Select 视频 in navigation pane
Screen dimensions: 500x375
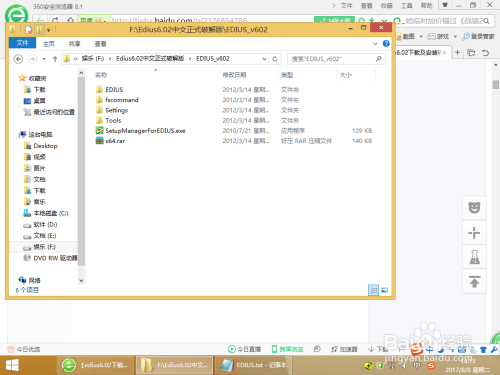point(35,157)
